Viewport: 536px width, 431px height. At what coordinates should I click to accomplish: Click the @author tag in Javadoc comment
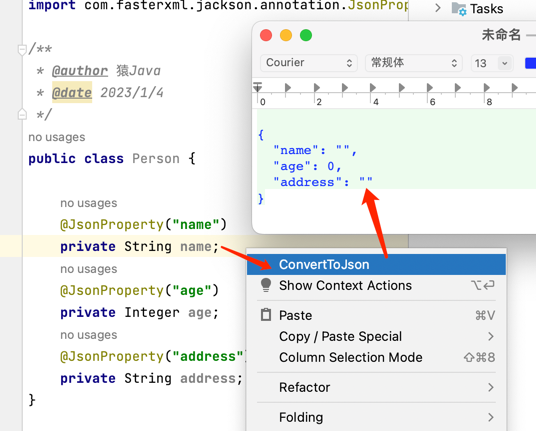80,71
